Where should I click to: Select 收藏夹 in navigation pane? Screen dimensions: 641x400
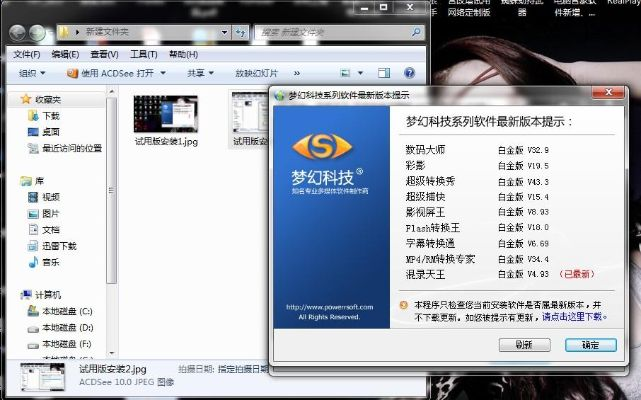(48, 99)
